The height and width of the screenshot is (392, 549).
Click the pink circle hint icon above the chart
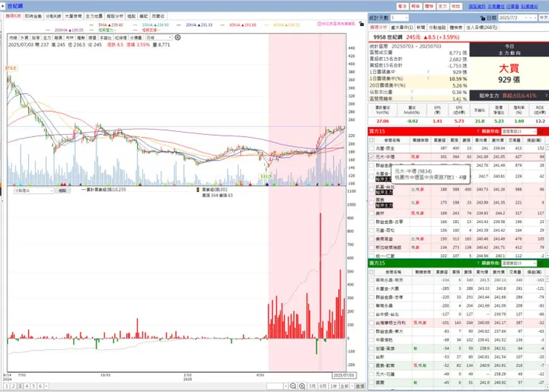click(319, 24)
